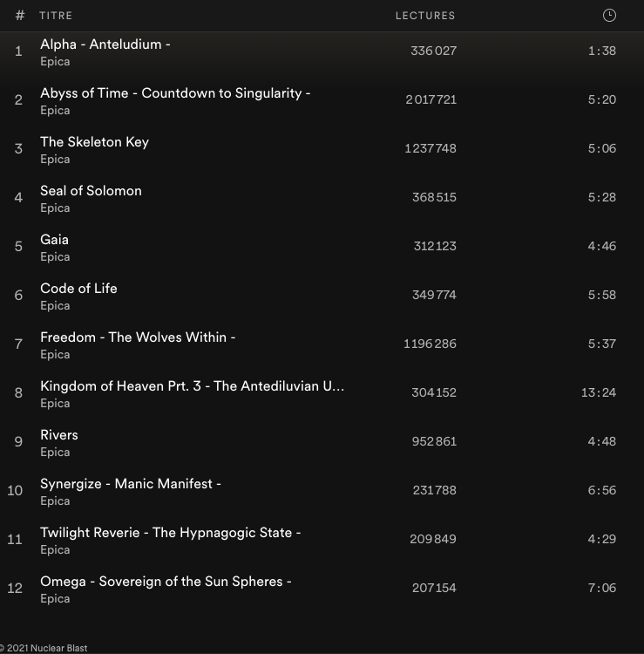Click the Code of Life track
The width and height of the screenshot is (644, 654).
click(x=78, y=289)
